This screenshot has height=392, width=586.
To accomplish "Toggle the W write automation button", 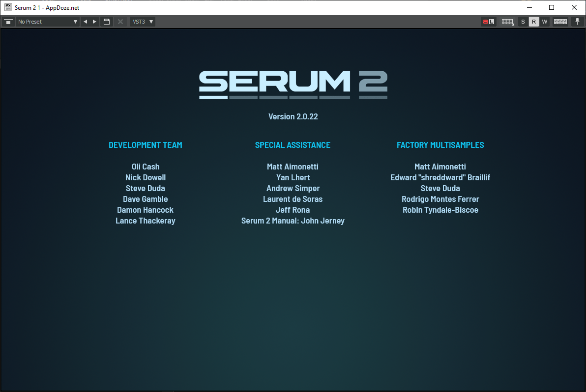I will point(545,22).
